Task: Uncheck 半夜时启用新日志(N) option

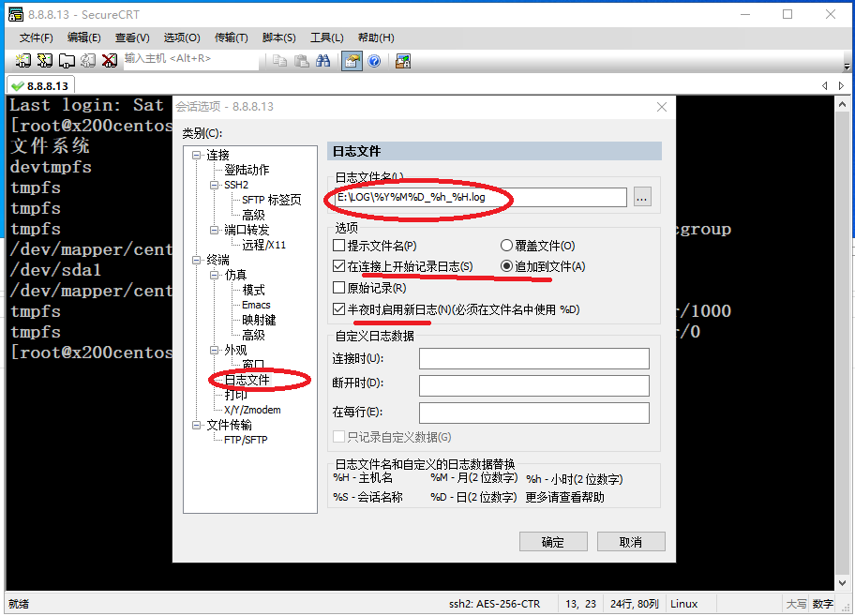Action: point(338,309)
